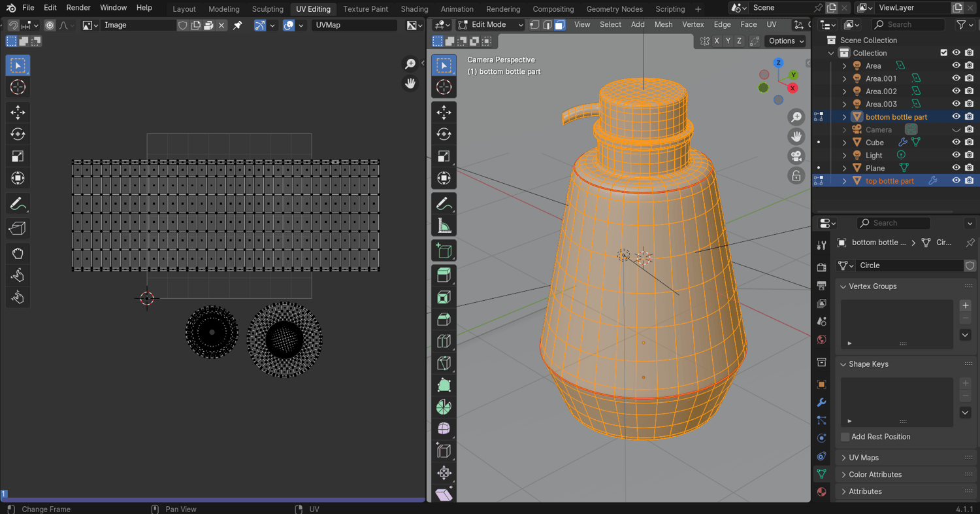
Task: Open the Edit Mode dropdown
Action: pyautogui.click(x=490, y=25)
